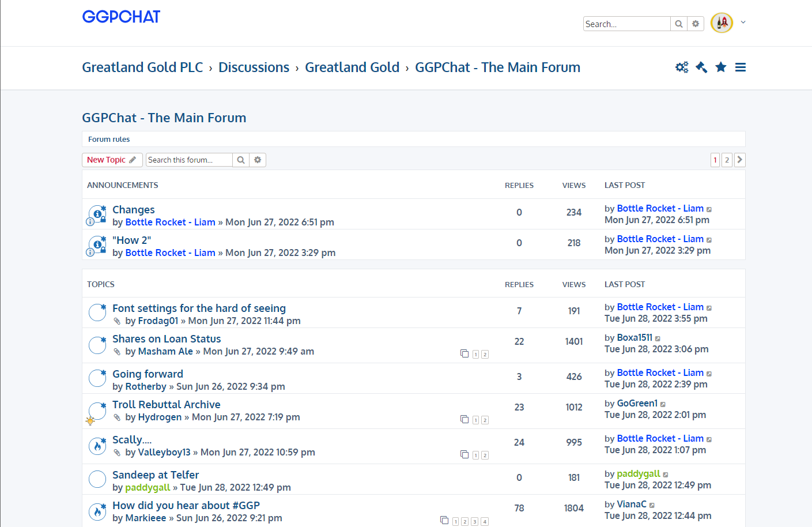Open Valleyboy13 author profile

point(164,453)
